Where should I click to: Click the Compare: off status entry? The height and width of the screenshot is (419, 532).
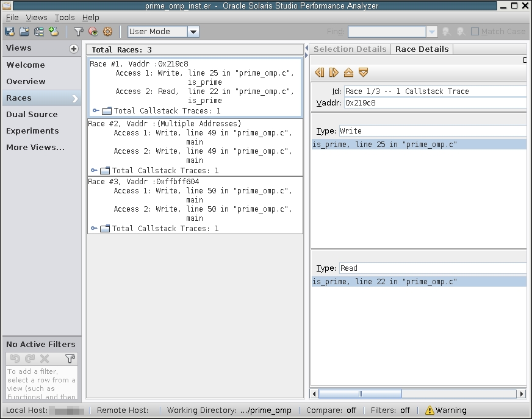tap(331, 410)
